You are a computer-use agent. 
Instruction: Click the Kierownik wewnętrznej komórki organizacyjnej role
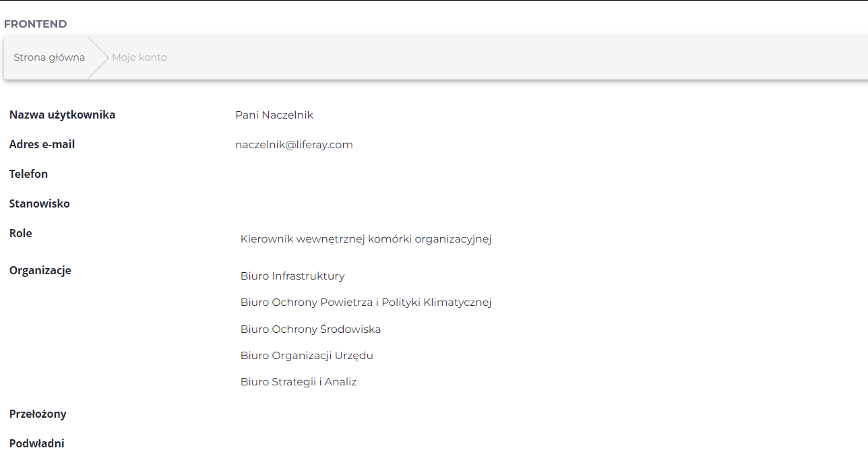(366, 239)
